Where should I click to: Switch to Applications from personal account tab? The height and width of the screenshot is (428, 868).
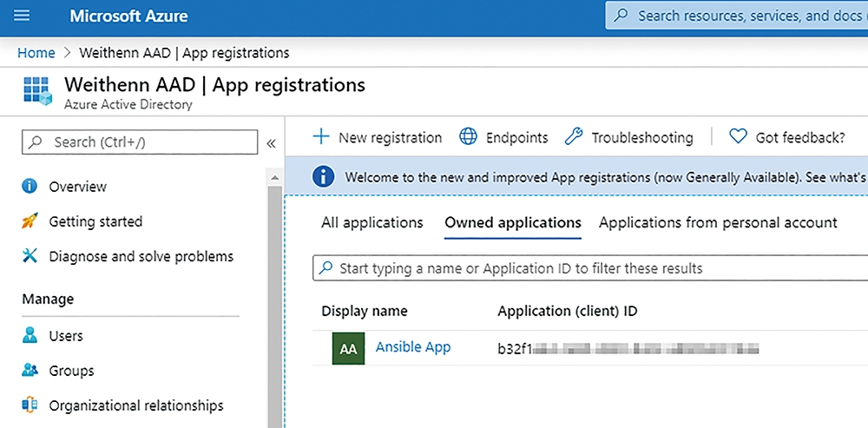(718, 222)
